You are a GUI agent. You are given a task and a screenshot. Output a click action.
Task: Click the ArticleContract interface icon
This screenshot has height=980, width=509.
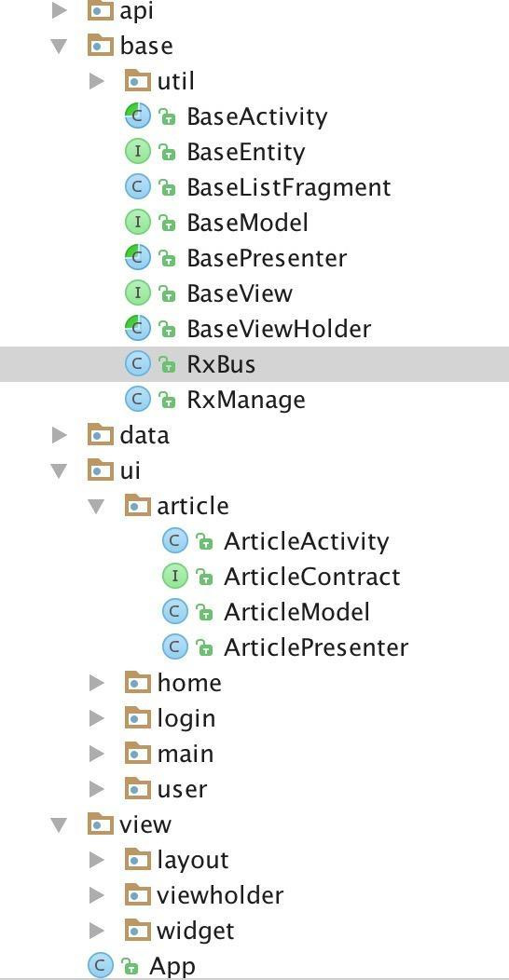175,577
